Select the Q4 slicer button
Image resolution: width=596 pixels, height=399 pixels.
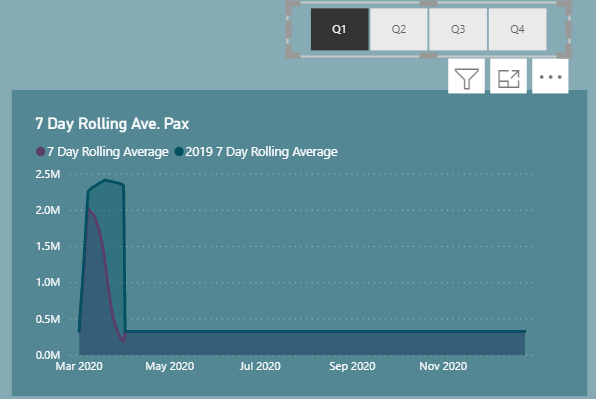click(517, 29)
